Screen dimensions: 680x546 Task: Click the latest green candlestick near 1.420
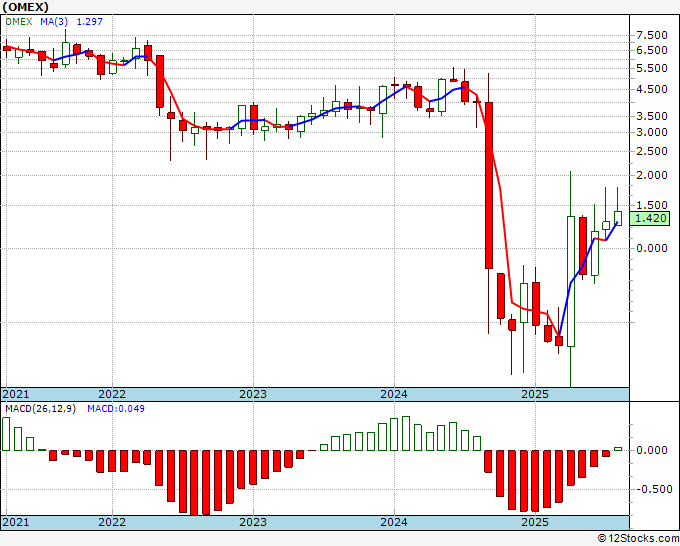click(618, 218)
